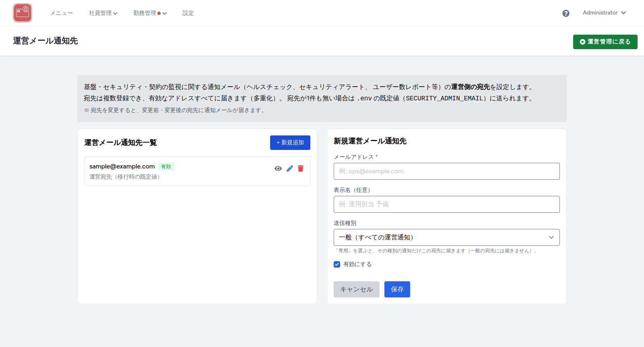The height and width of the screenshot is (347, 644).
Task: Click the 保存 button
Action: [x=397, y=289]
